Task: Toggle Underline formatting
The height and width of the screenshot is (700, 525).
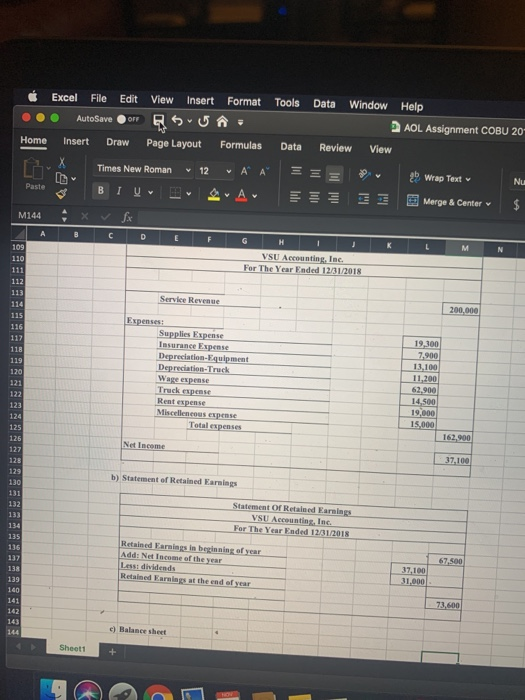Action: click(x=137, y=192)
